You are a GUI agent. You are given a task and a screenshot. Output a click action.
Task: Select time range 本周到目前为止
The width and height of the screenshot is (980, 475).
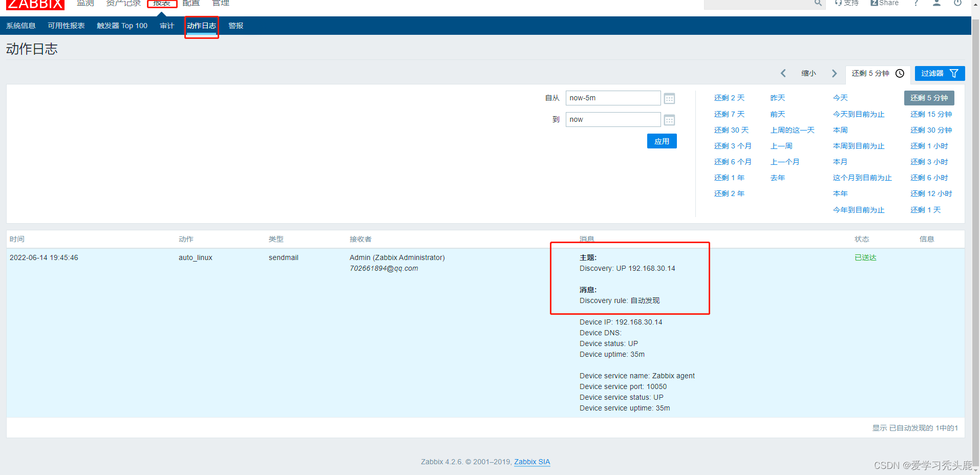(859, 146)
